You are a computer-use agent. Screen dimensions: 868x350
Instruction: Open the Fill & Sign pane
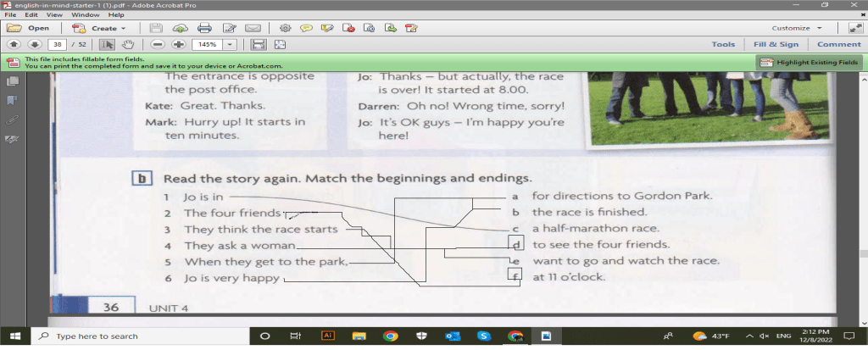click(x=776, y=44)
